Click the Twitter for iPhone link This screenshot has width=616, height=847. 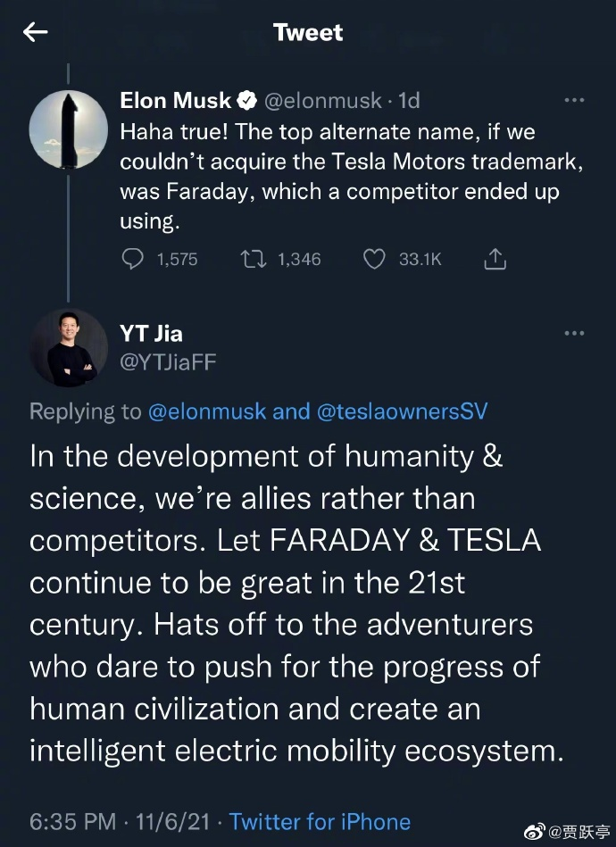320,821
